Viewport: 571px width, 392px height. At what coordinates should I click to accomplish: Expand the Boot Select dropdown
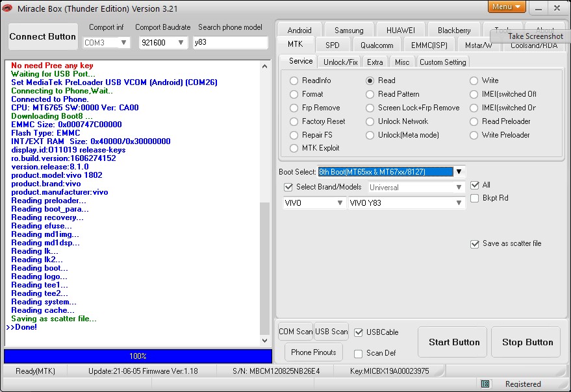pyautogui.click(x=459, y=171)
